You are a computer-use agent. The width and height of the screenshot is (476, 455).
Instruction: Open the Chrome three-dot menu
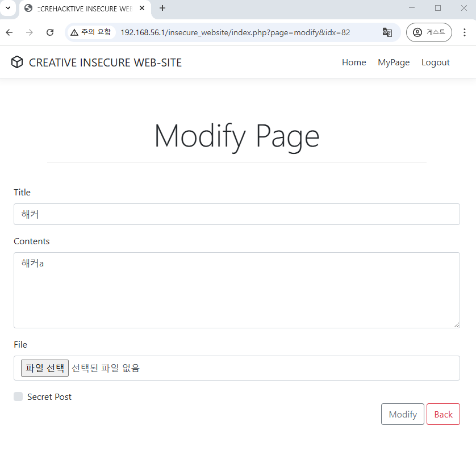click(465, 32)
